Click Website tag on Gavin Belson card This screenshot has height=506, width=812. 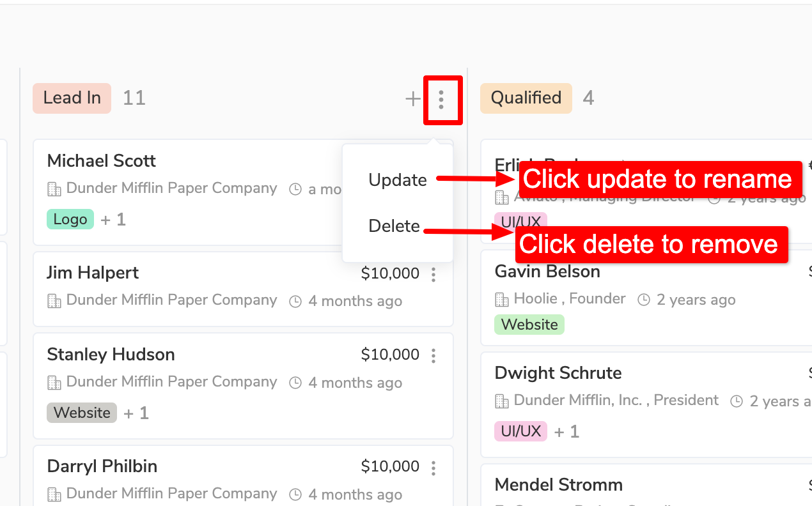click(x=529, y=325)
